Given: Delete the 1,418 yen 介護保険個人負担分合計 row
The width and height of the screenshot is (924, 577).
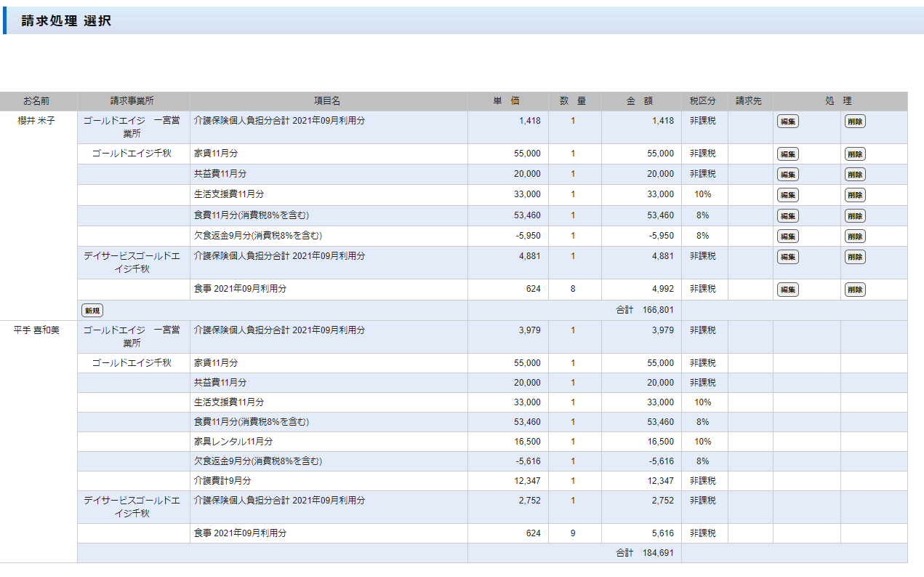Looking at the screenshot, I should 854,122.
